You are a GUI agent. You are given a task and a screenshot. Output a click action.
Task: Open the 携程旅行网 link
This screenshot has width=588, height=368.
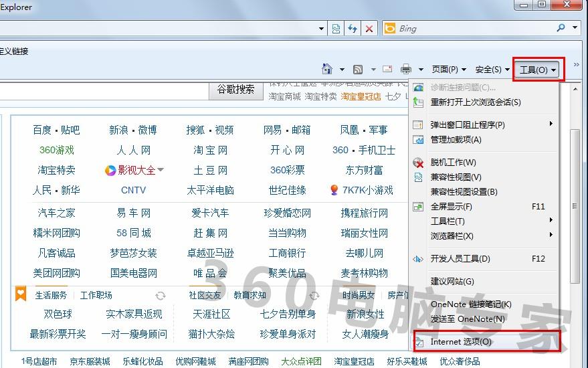pos(364,213)
